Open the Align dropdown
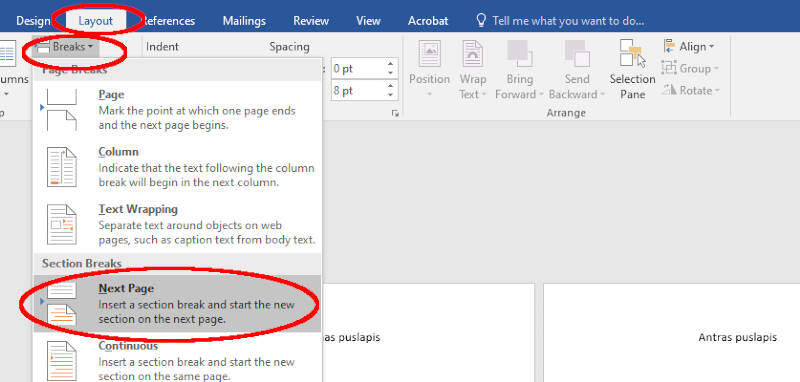Image resolution: width=800 pixels, height=382 pixels. [688, 47]
